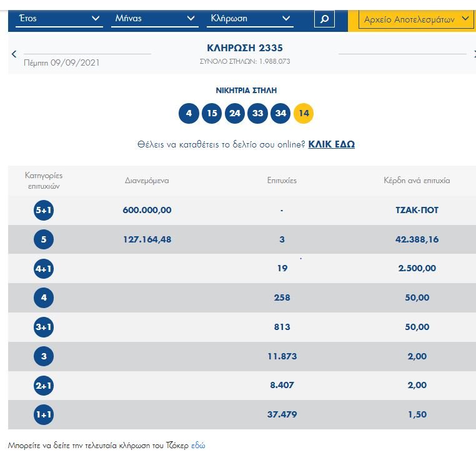Screen dimensions: 476x455
Task: Click the εδώ latest draw link
Action: tap(198, 446)
